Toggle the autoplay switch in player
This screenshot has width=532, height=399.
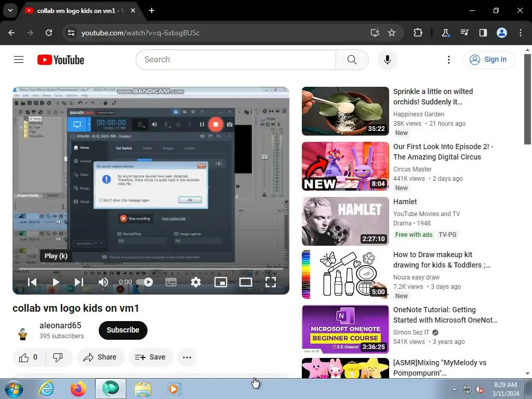point(144,282)
